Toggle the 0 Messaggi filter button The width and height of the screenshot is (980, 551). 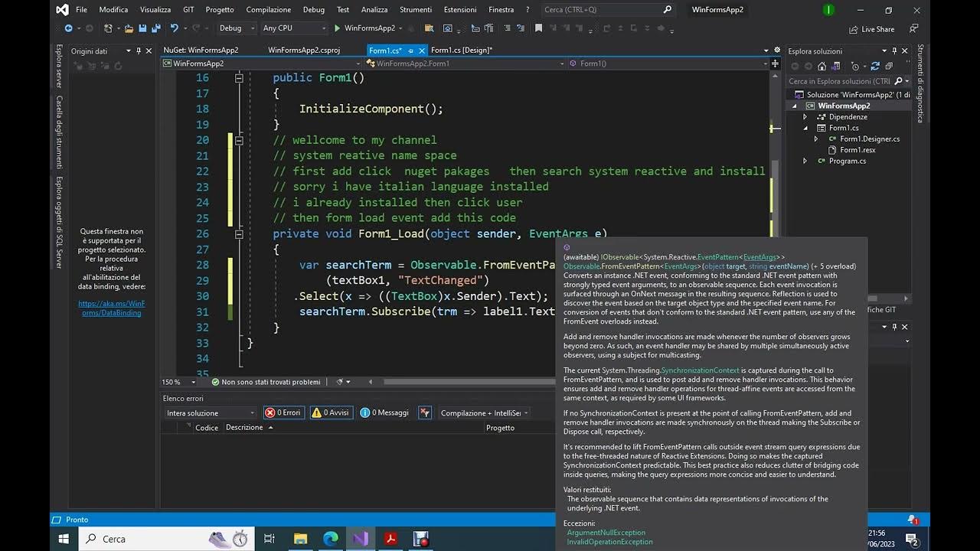pyautogui.click(x=385, y=412)
